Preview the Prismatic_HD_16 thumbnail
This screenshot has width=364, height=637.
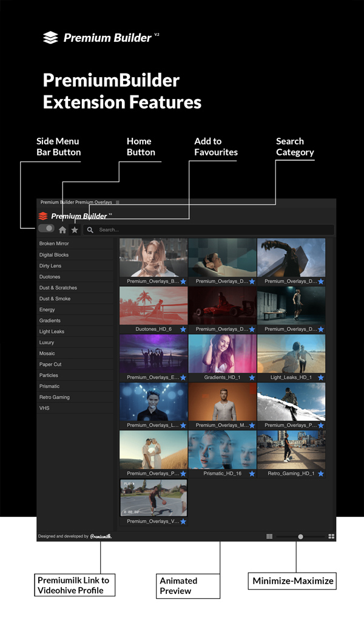(223, 450)
